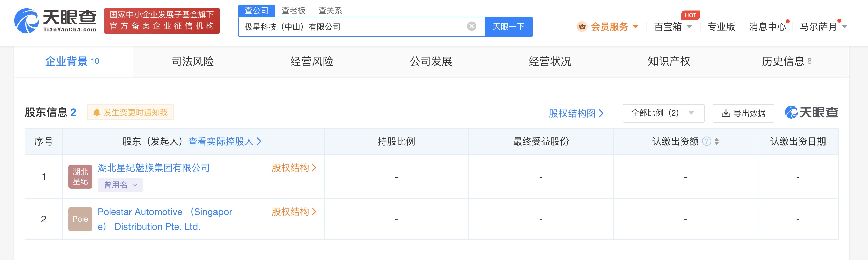
Task: Select the 查老板 search tab
Action: [x=293, y=11]
